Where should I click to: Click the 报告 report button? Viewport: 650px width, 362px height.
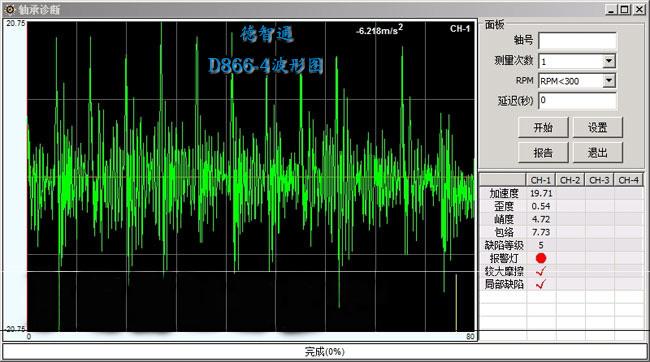pos(543,153)
